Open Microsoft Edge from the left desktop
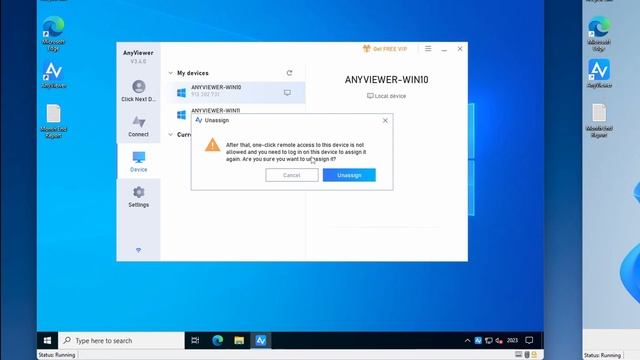The image size is (640, 360). click(53, 33)
